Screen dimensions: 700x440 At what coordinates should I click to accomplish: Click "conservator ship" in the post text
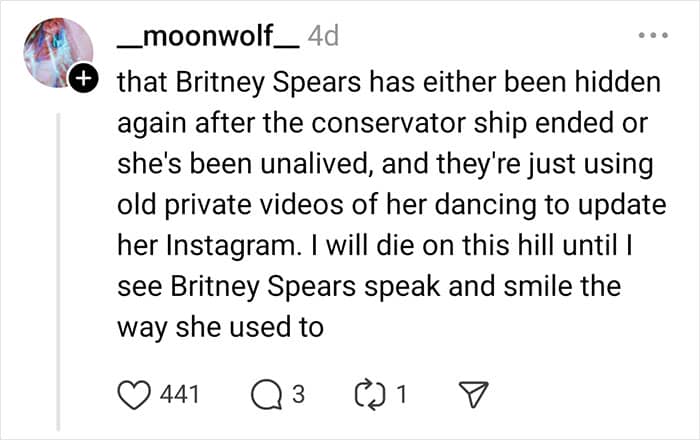pyautogui.click(x=387, y=123)
